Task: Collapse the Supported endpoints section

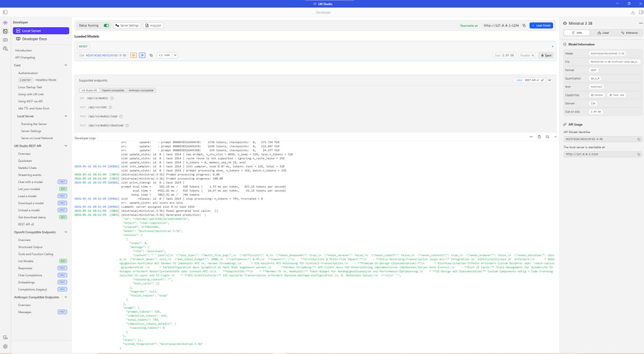Action: 550,80
